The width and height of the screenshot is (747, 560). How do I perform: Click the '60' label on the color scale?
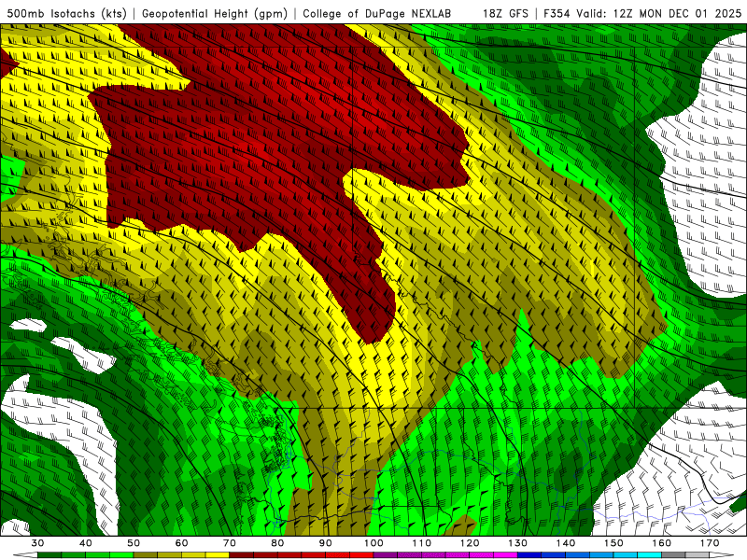coord(181,543)
